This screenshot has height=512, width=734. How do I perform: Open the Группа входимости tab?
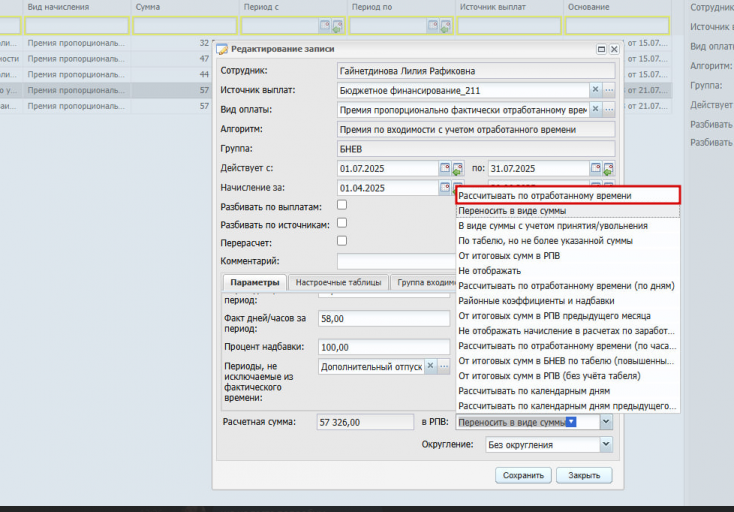point(425,283)
